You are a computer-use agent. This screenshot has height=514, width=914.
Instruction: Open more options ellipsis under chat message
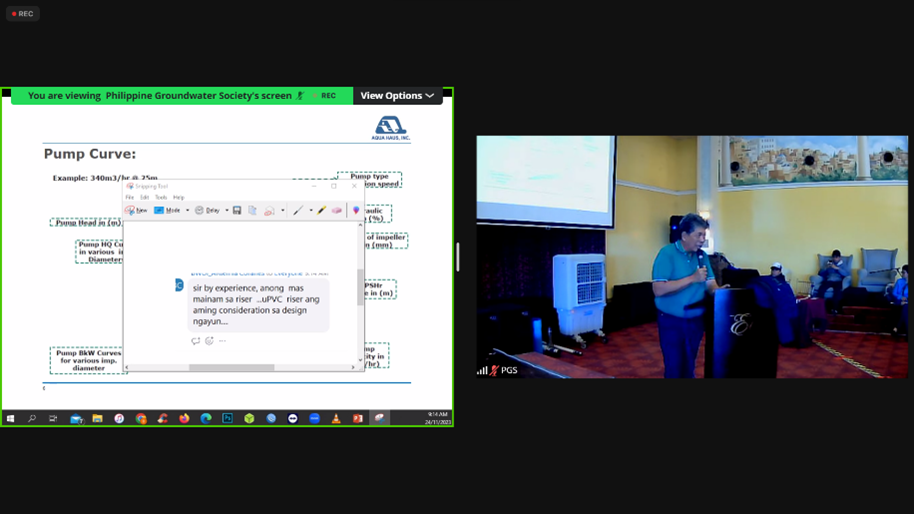pyautogui.click(x=222, y=341)
